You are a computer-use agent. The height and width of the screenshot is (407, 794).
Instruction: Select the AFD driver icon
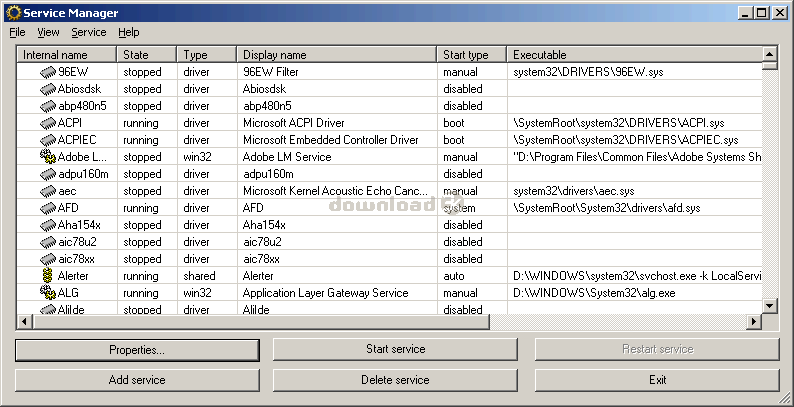(48, 208)
